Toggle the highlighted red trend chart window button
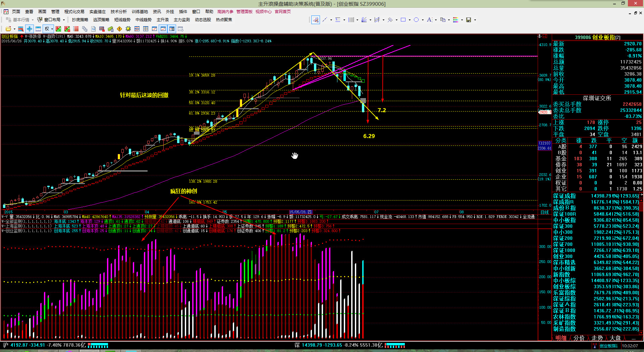644x352 pixels. (x=163, y=29)
